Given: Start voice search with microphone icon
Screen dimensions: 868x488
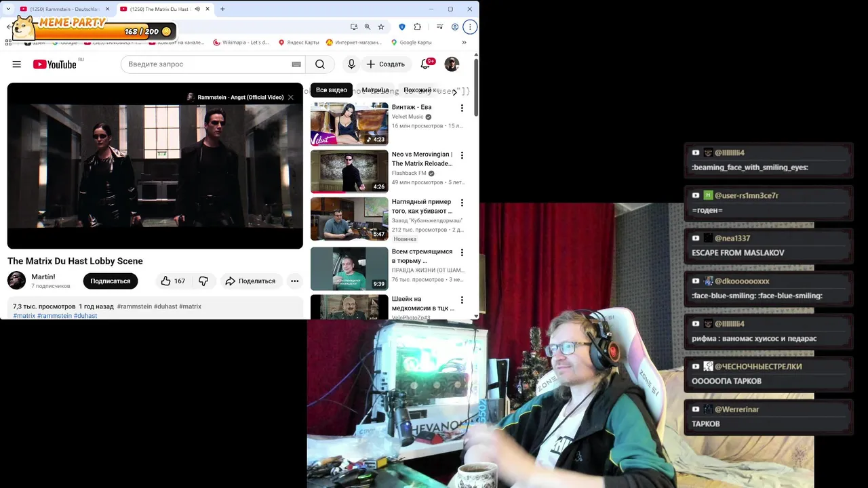Looking at the screenshot, I should point(351,64).
